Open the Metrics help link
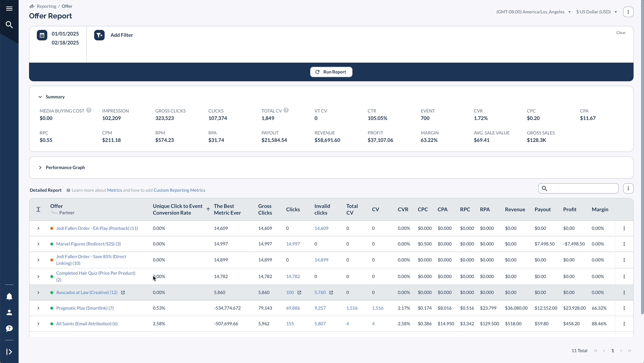 tap(115, 190)
